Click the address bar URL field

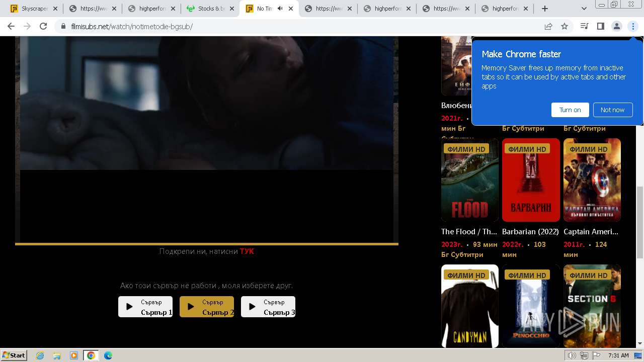pyautogui.click(x=302, y=26)
